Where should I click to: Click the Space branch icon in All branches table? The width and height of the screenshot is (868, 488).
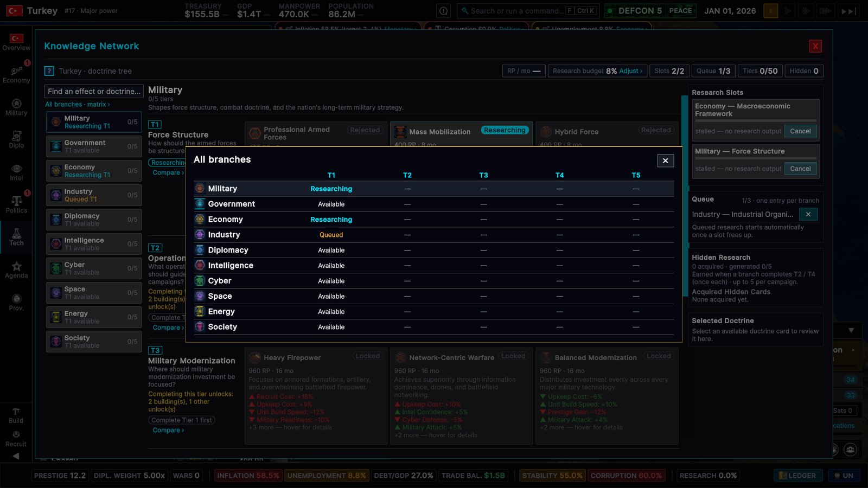(200, 296)
